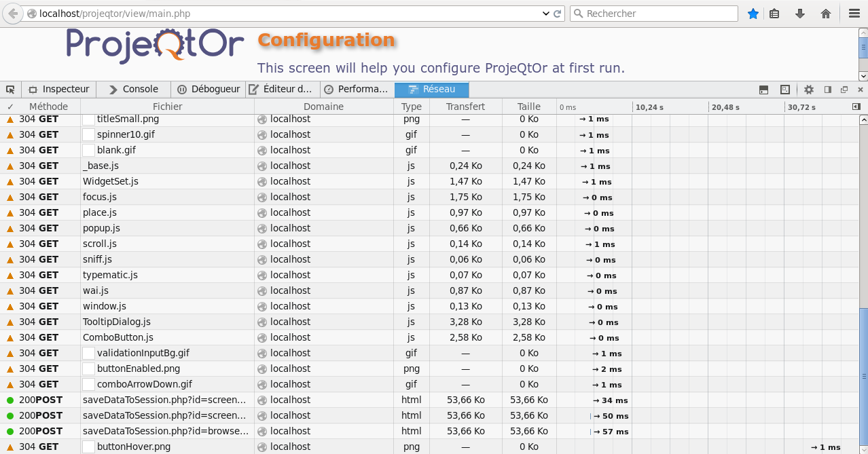Enable responsive design mode icon
Screen dimensions: 868x454
click(x=785, y=90)
